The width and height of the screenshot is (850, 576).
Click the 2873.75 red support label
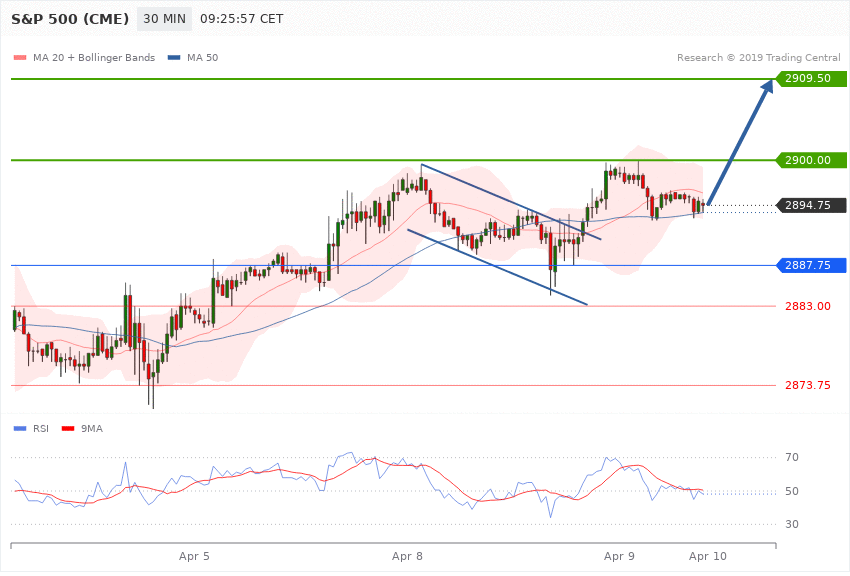tap(808, 386)
